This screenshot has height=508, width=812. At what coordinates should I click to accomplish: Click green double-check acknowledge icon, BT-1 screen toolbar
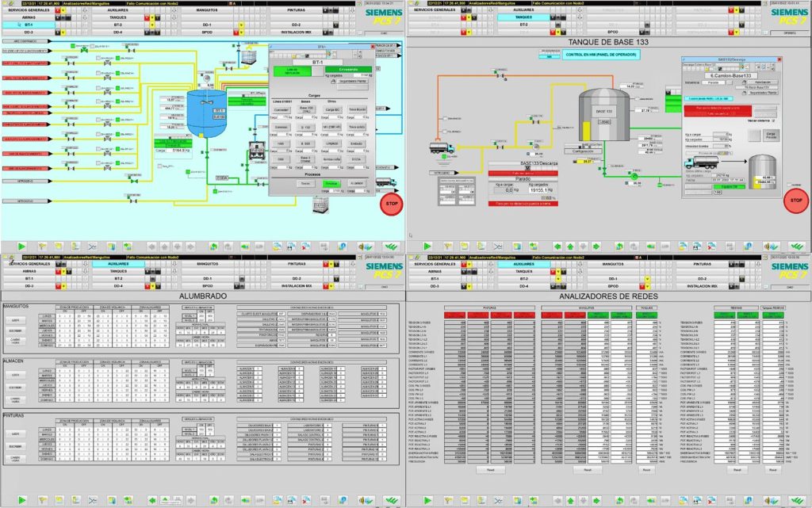tap(390, 246)
